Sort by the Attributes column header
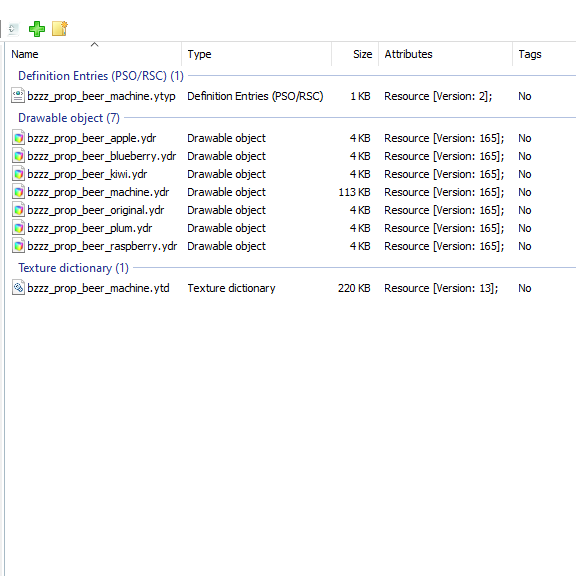Screen dimensions: 576x576 [445, 54]
